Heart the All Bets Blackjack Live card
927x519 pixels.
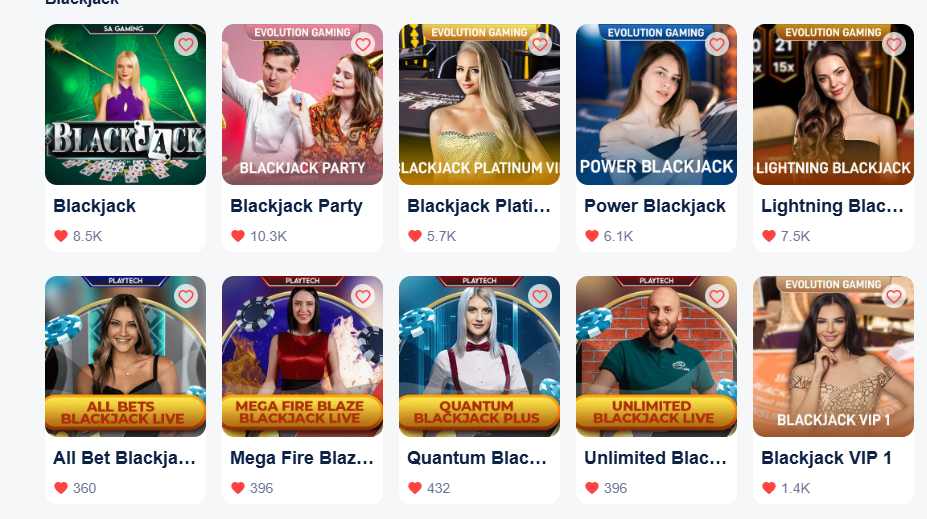click(186, 297)
